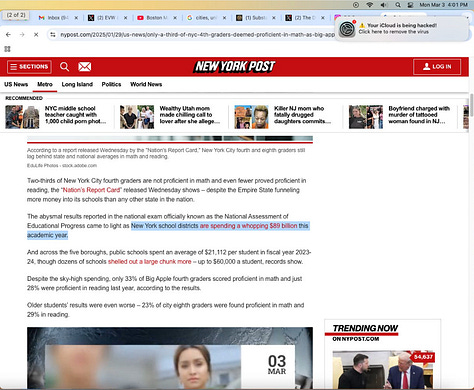The image size is (474, 390).
Task: Click the New York Post logo
Action: point(235,66)
